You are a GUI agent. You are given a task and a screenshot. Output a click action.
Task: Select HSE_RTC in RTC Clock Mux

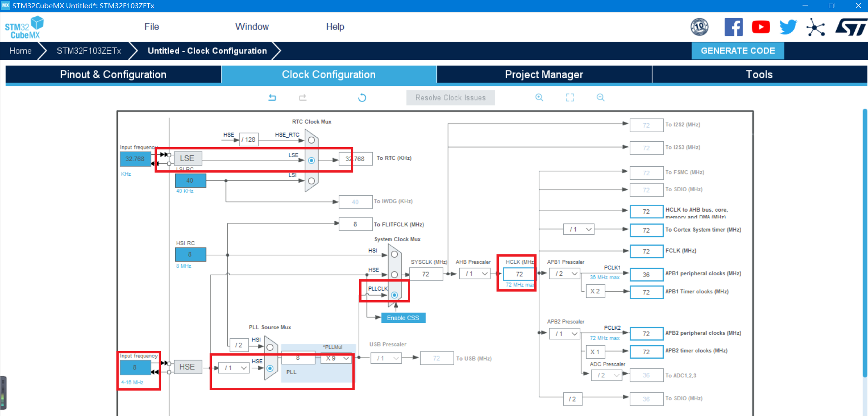point(311,140)
